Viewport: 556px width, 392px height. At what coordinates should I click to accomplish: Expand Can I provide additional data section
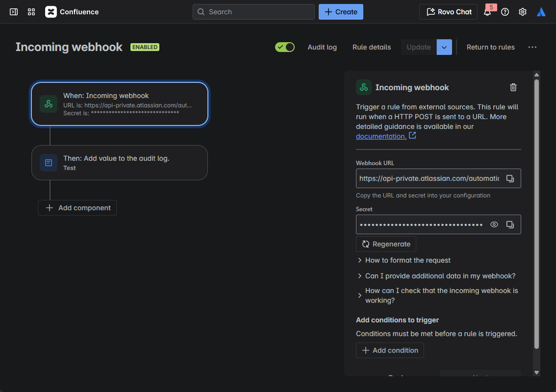pos(436,276)
